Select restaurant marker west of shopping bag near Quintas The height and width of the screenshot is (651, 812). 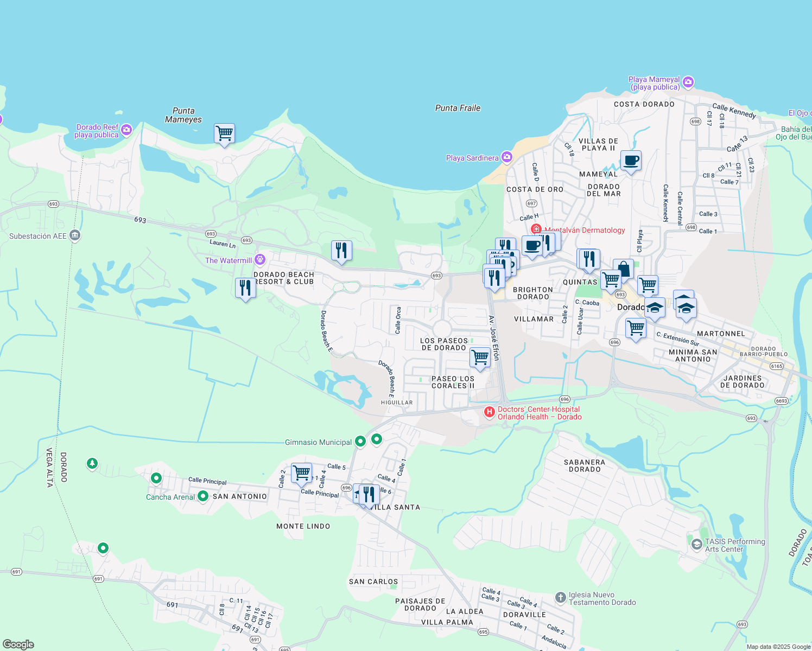point(589,260)
